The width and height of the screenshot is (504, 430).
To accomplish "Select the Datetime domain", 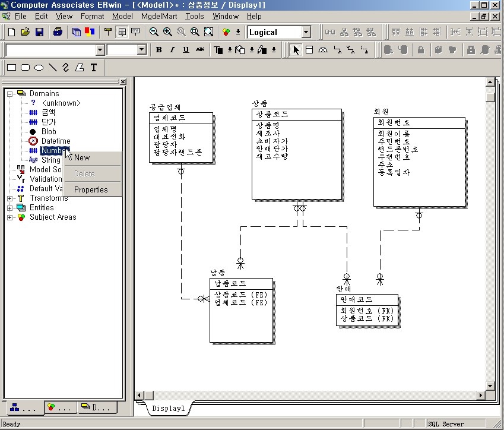I will pyautogui.click(x=56, y=141).
